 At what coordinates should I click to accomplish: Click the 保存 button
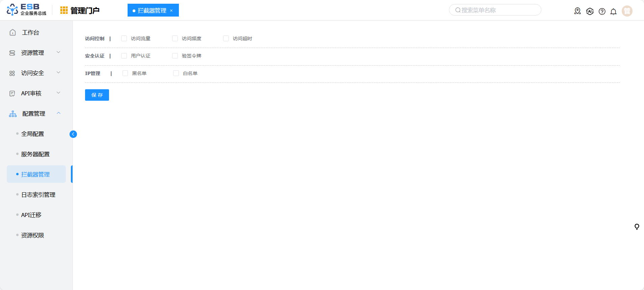(x=97, y=95)
